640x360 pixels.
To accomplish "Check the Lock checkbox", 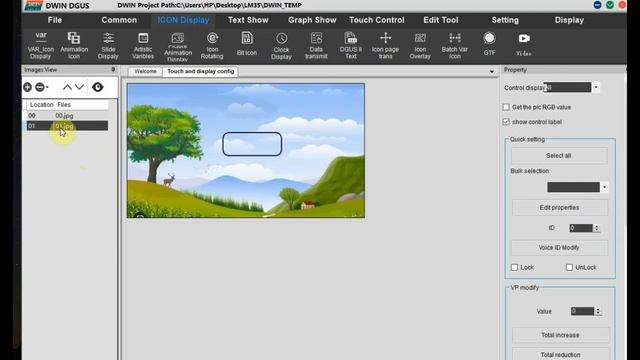I will (x=514, y=267).
